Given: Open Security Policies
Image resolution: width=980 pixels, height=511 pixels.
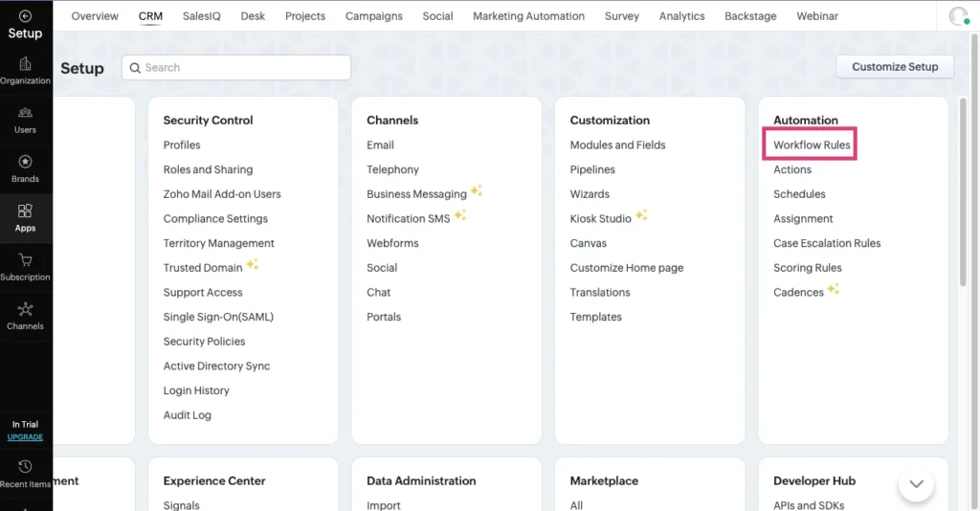Looking at the screenshot, I should (x=205, y=341).
